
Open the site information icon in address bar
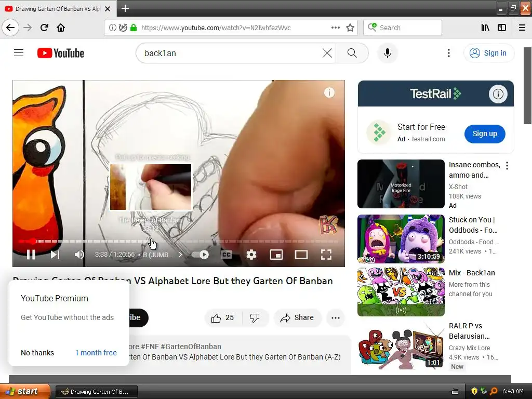coord(112,28)
